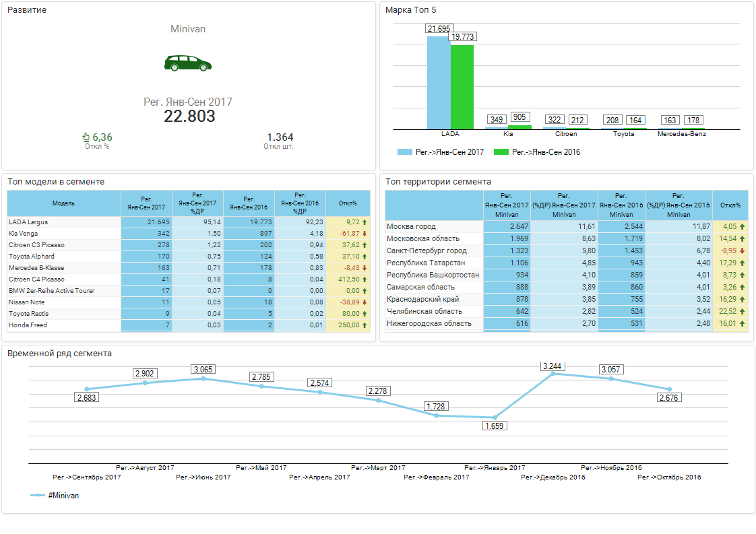Select LADA green bar labeled 19.773
The height and width of the screenshot is (534, 756).
coord(462,87)
